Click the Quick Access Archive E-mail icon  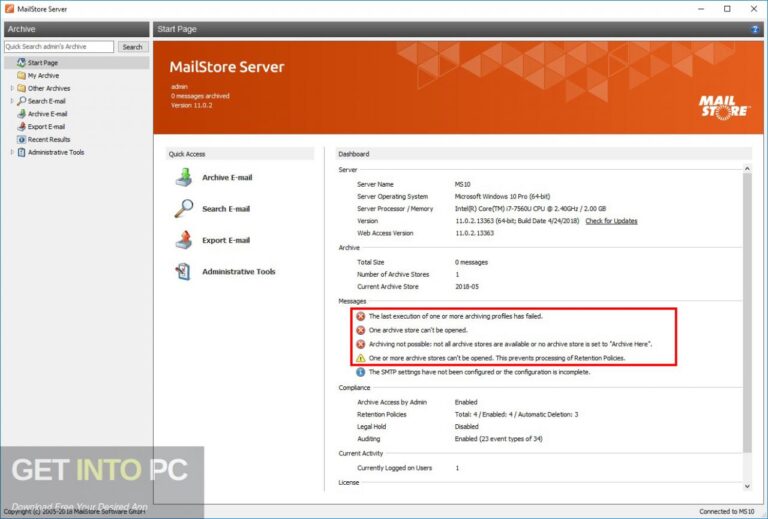click(x=184, y=177)
